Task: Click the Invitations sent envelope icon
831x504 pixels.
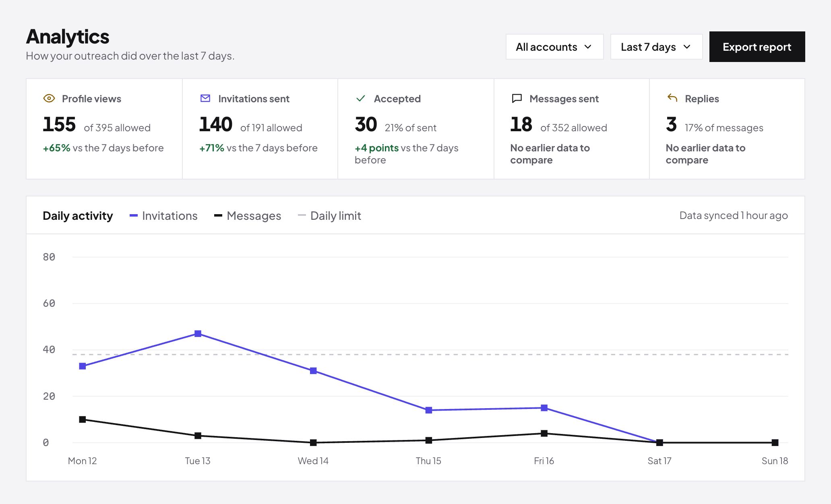Action: tap(205, 98)
